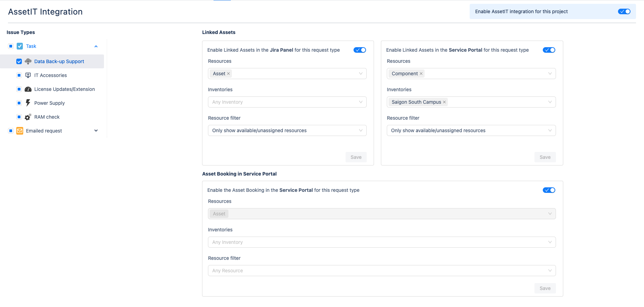
Task: Expand the Emailed request group
Action: (96, 131)
